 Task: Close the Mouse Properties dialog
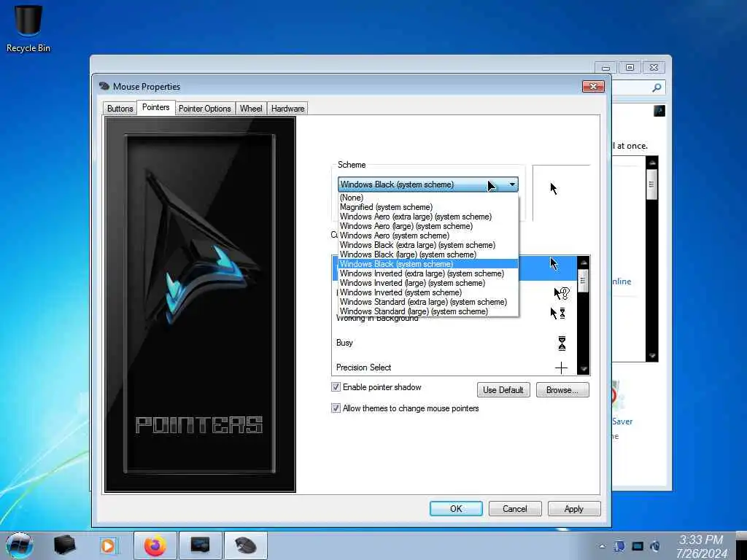(593, 86)
